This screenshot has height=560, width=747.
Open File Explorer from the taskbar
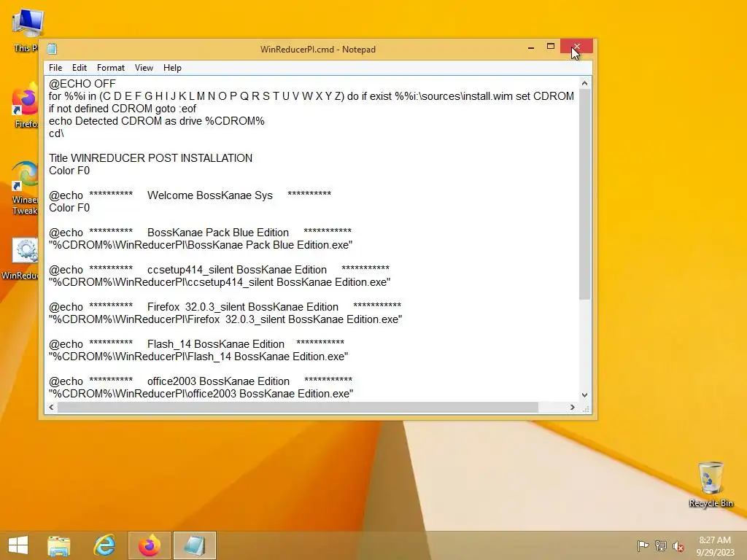pos(58,545)
